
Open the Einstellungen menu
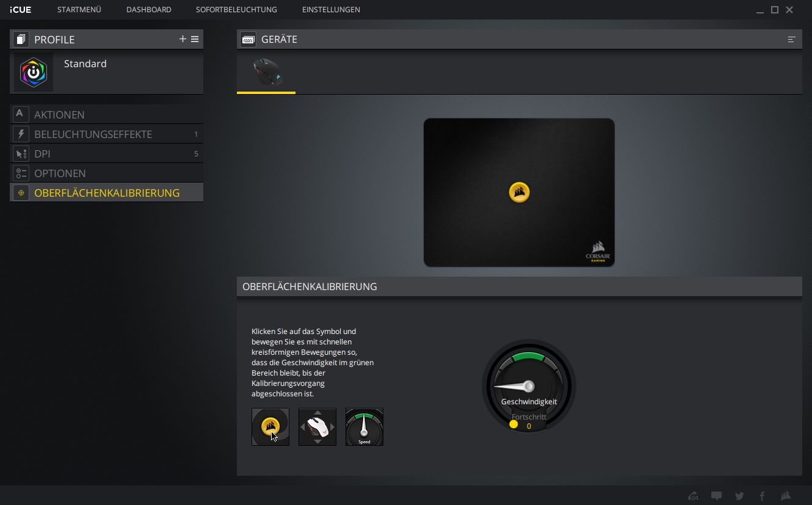point(331,10)
